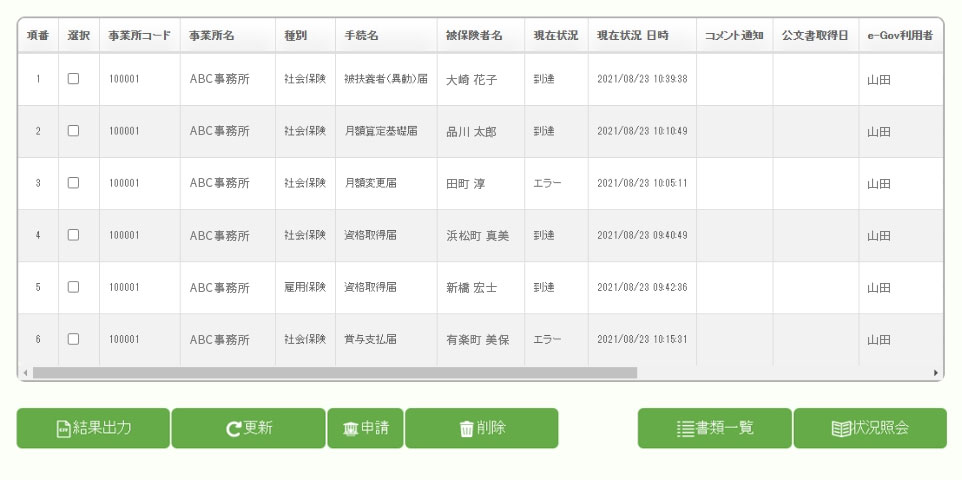Refresh the list with 更新 button
The width and height of the screenshot is (962, 480).
[x=248, y=428]
